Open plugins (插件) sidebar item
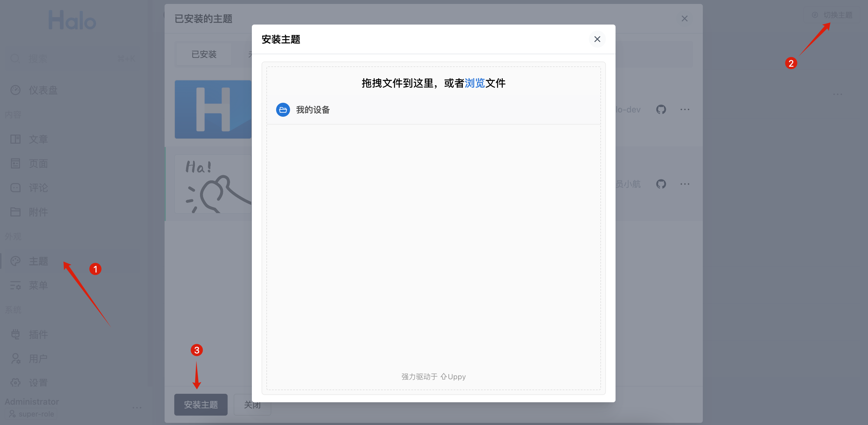Image resolution: width=868 pixels, height=425 pixels. click(38, 334)
